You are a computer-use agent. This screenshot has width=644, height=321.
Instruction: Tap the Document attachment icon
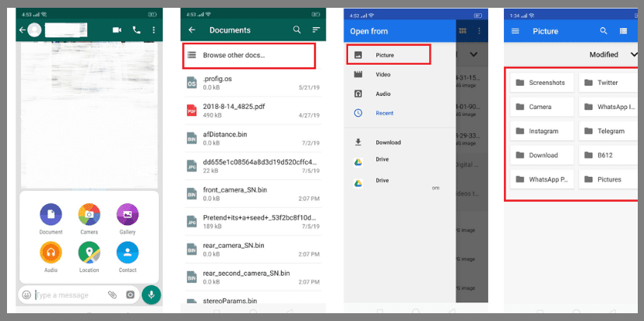pos(51,215)
